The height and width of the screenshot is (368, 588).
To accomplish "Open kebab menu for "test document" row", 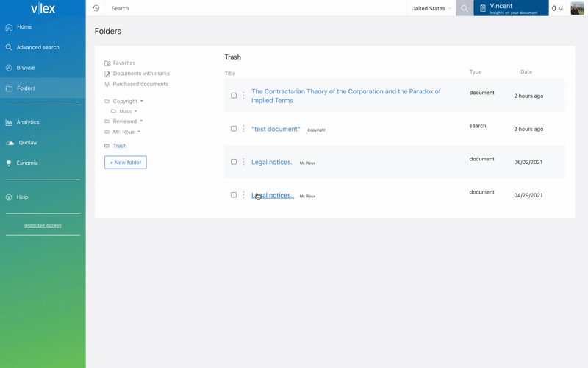I will (243, 129).
